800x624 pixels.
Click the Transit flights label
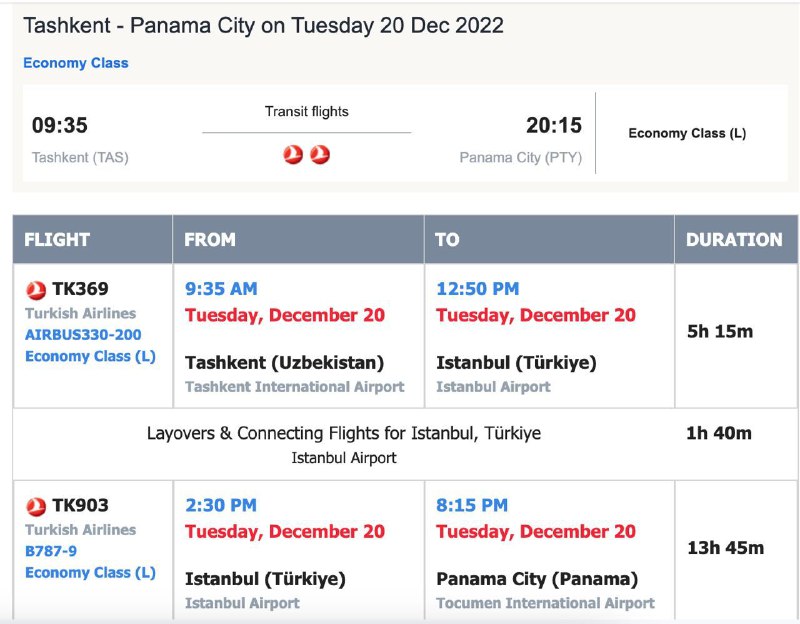click(307, 112)
